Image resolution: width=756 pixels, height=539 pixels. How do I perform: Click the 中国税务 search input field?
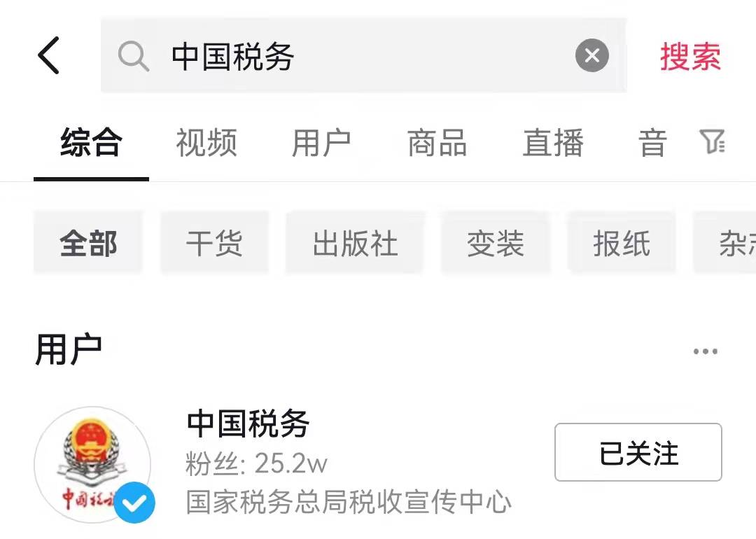tap(363, 55)
